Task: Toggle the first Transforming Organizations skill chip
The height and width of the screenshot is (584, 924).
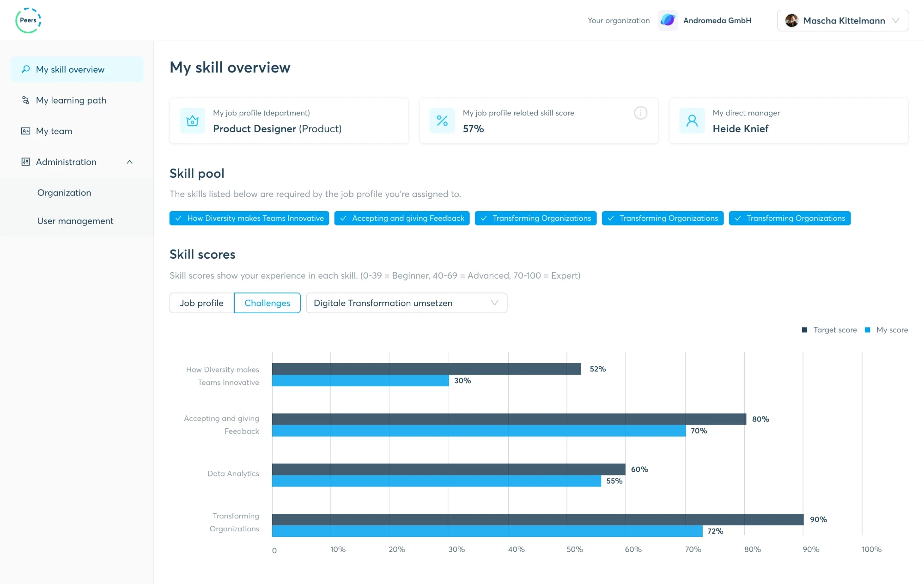Action: pos(535,218)
